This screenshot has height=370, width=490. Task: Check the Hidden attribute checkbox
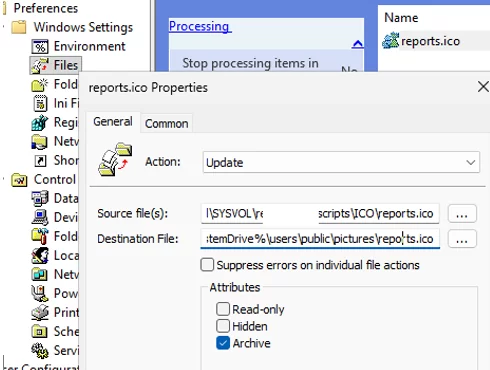tap(223, 326)
